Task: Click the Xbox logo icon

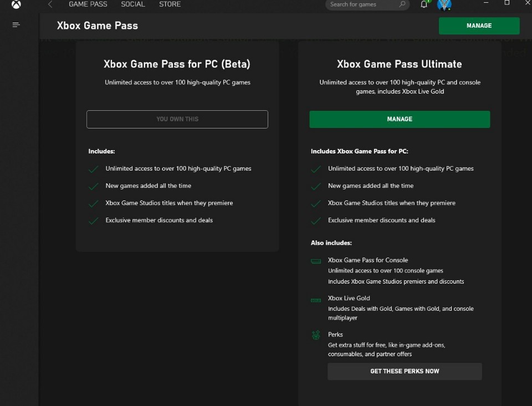Action: [x=16, y=4]
